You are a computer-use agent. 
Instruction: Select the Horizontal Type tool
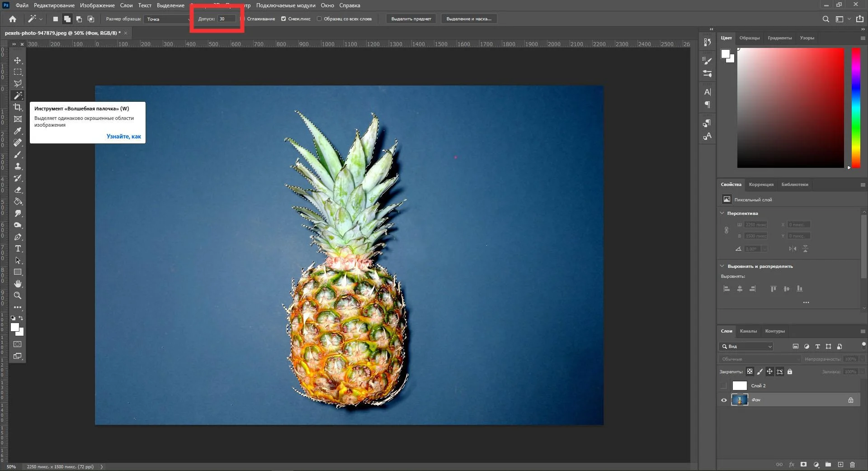click(x=18, y=248)
